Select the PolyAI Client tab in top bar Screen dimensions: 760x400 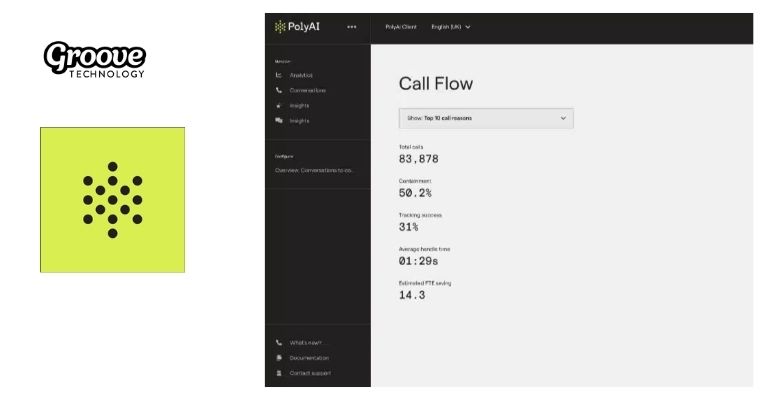click(x=401, y=27)
